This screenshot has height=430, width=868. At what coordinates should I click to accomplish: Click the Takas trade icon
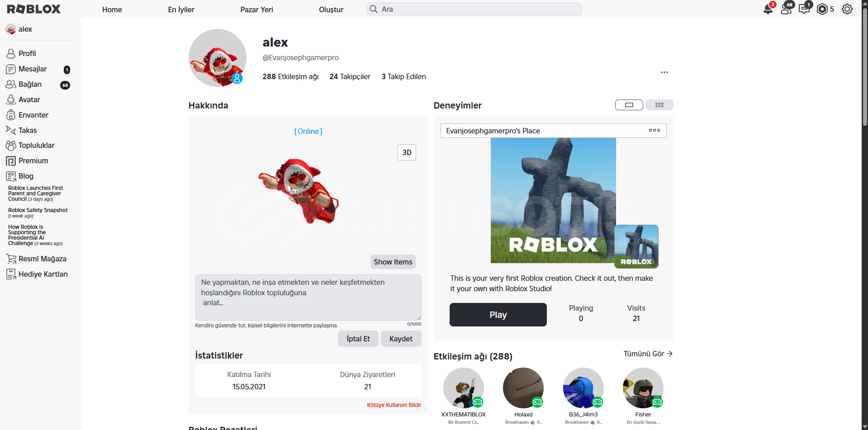pos(11,130)
